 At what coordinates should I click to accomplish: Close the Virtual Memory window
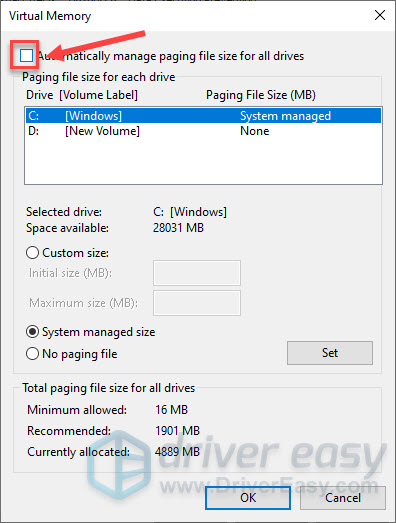[380, 15]
